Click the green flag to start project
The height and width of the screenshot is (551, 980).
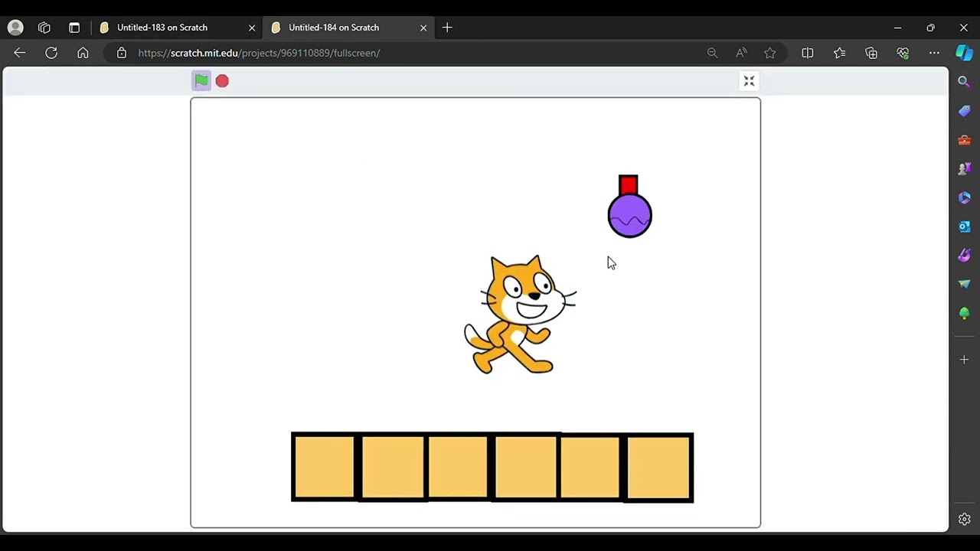(201, 80)
